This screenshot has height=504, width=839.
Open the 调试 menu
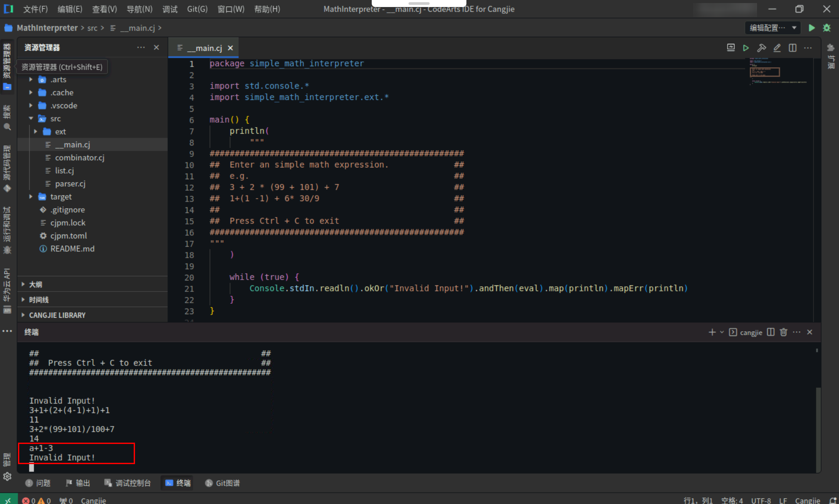point(170,9)
